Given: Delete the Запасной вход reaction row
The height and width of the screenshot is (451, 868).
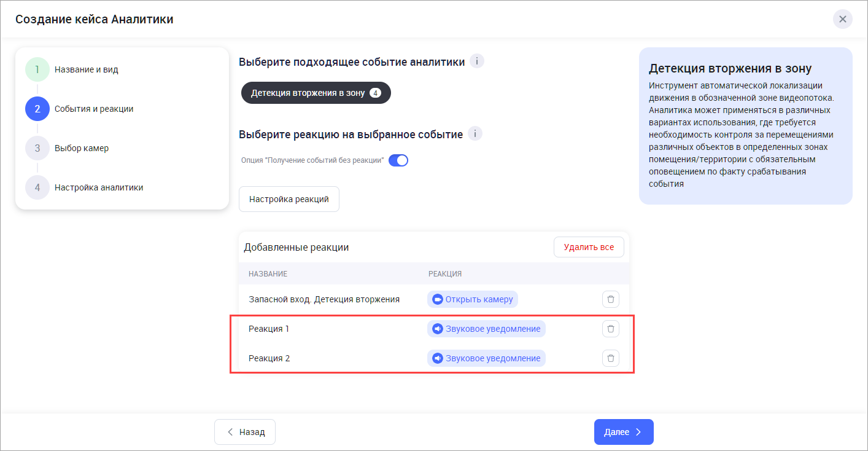Looking at the screenshot, I should pyautogui.click(x=610, y=299).
